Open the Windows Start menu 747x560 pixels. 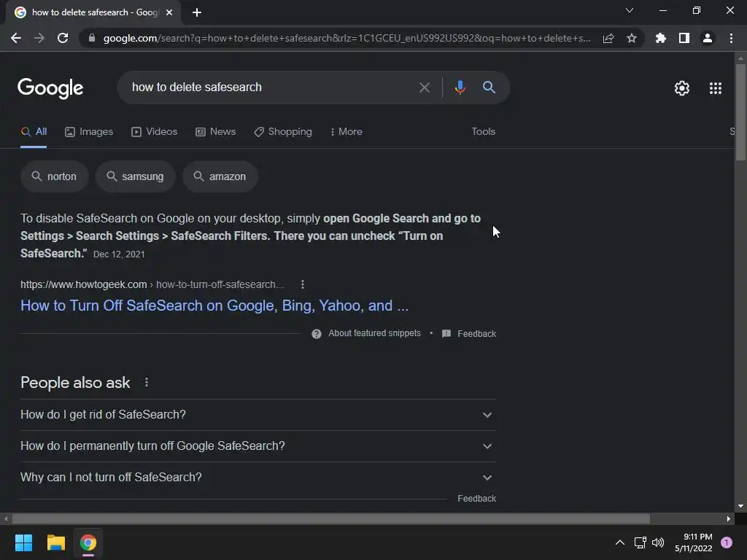click(23, 542)
